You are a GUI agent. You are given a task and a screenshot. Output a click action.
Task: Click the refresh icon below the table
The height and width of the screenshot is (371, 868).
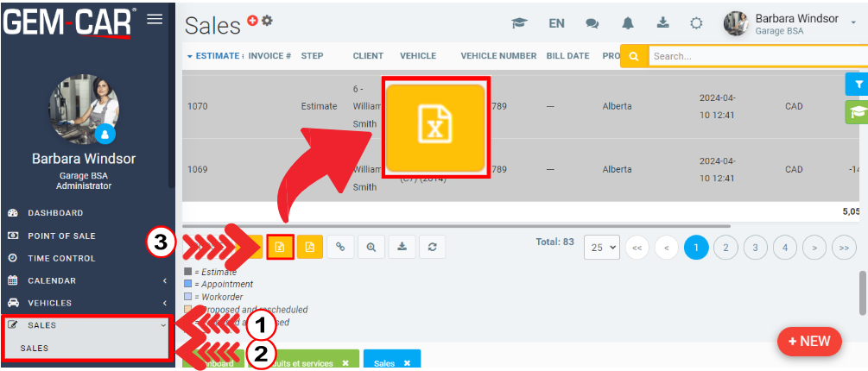pos(432,247)
